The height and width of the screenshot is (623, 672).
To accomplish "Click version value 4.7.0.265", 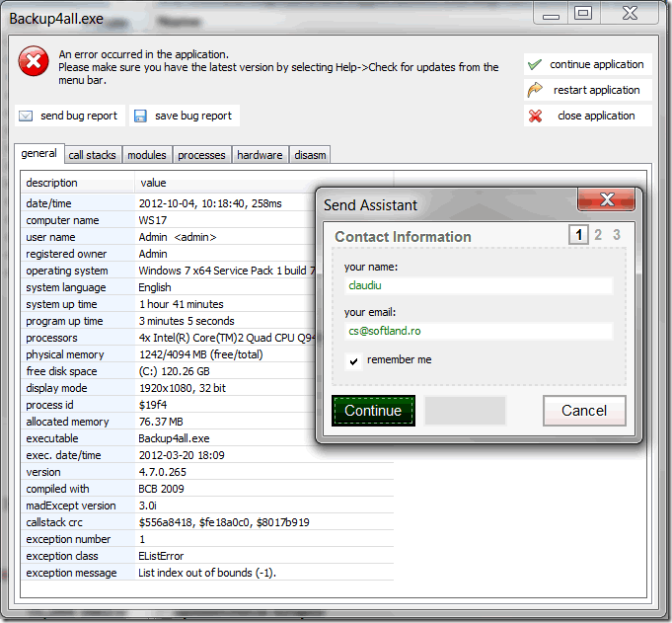I will [x=163, y=472].
